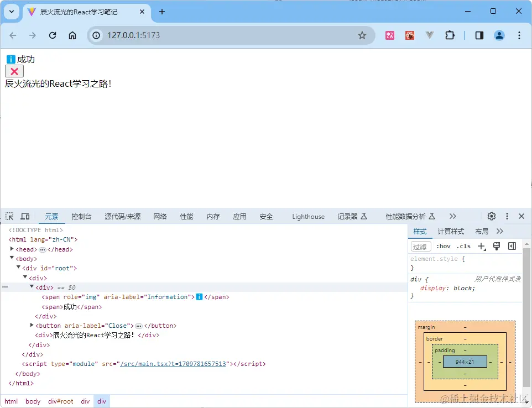
Task: Switch to the 布局 pane
Action: coord(482,232)
